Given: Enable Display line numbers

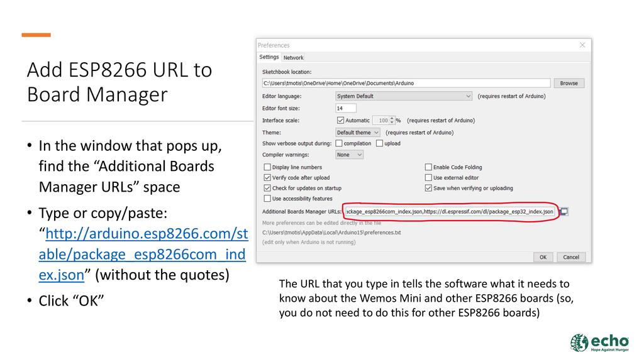Looking at the screenshot, I should pos(267,167).
